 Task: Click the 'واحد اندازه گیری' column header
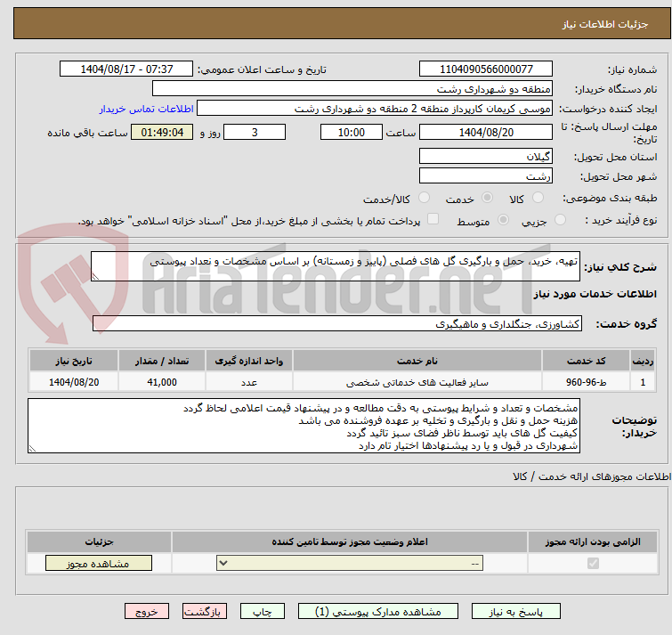[x=249, y=361]
